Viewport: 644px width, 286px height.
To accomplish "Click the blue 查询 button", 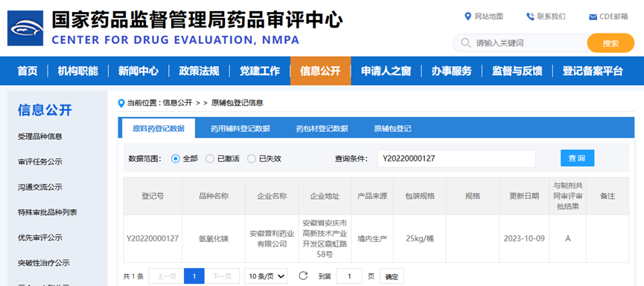I will coord(577,158).
